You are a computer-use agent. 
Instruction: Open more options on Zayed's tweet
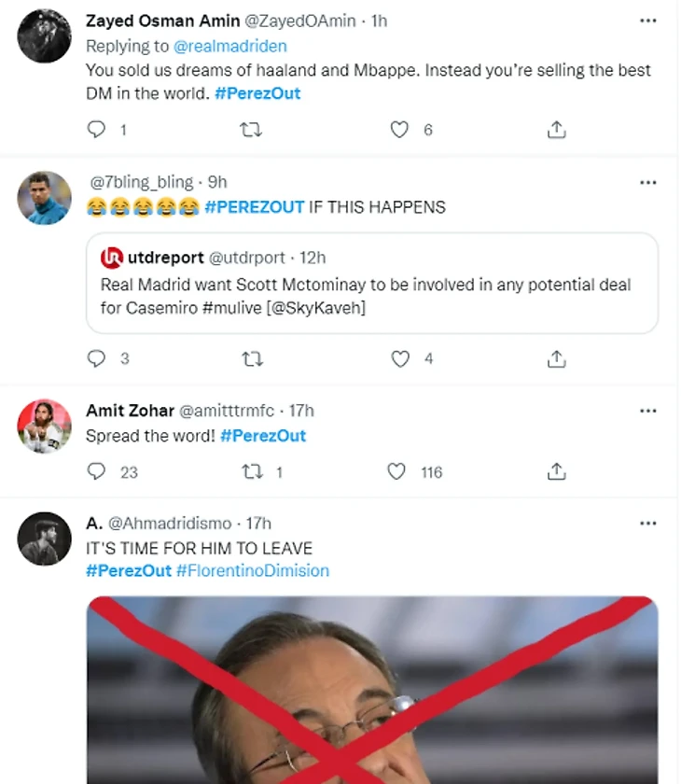tap(647, 21)
